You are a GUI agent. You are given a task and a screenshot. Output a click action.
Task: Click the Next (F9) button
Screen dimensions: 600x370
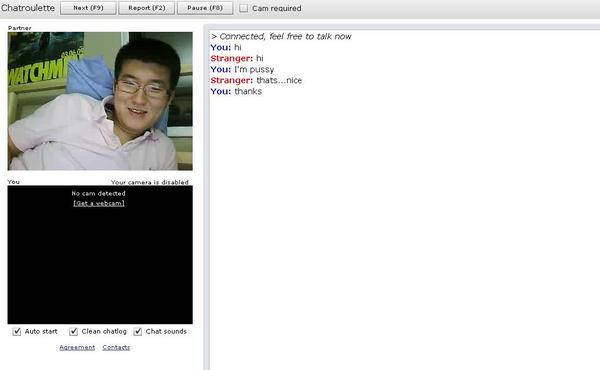88,8
